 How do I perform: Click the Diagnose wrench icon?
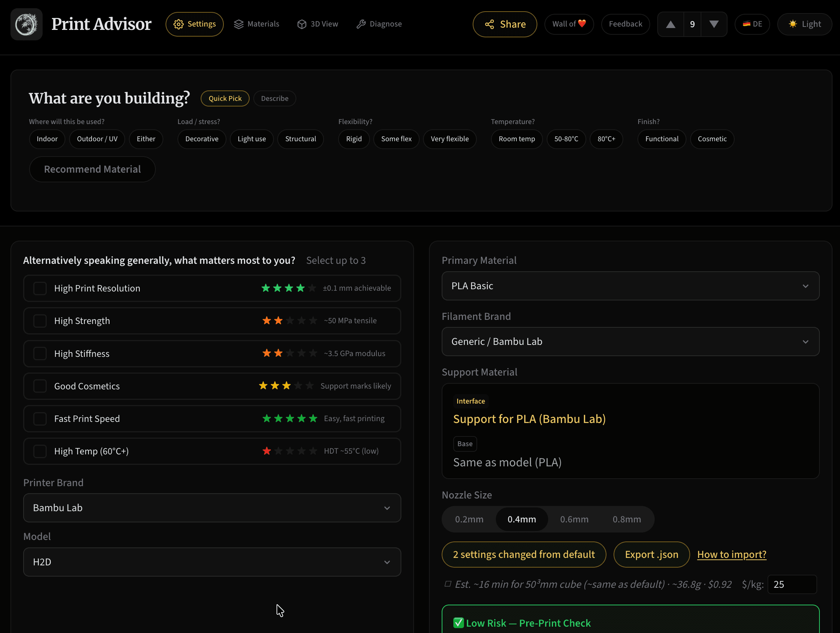pyautogui.click(x=361, y=24)
